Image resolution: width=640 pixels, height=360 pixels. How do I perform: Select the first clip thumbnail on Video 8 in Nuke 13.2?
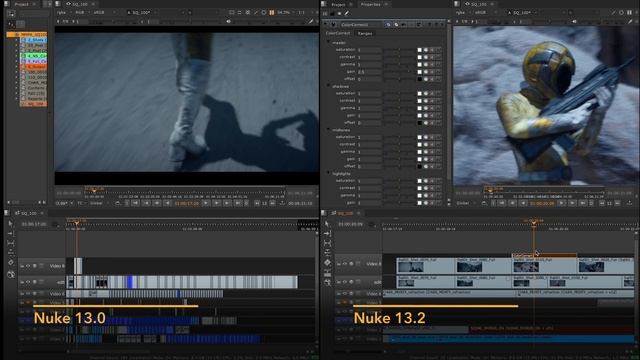[x=411, y=267]
